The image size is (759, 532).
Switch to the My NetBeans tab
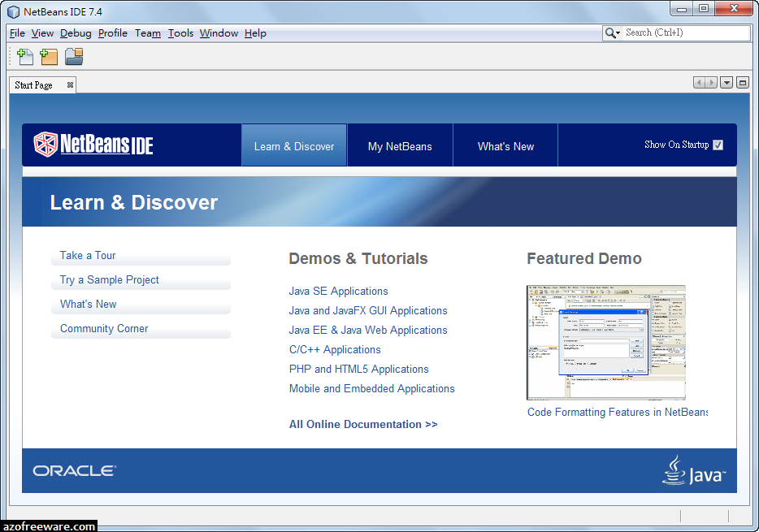click(400, 147)
